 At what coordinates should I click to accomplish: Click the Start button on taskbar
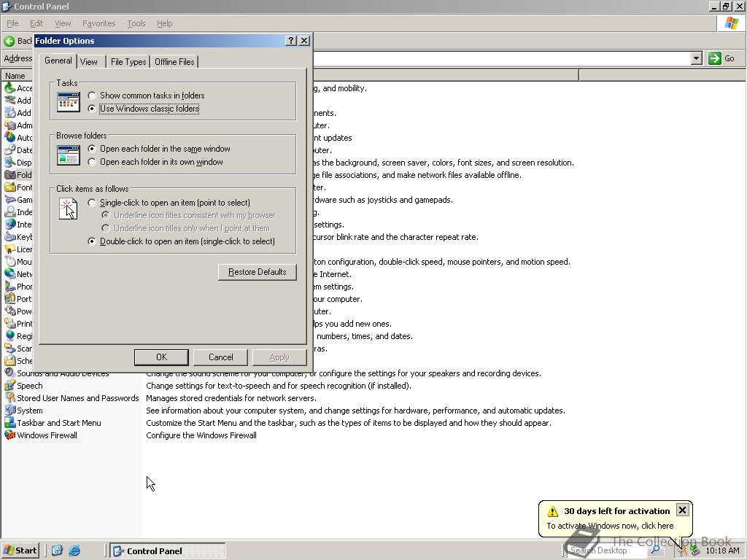[20, 551]
